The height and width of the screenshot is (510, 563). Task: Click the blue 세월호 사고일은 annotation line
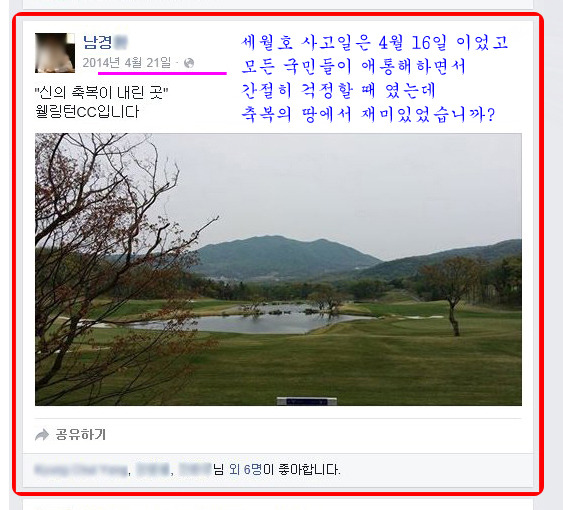click(x=374, y=42)
